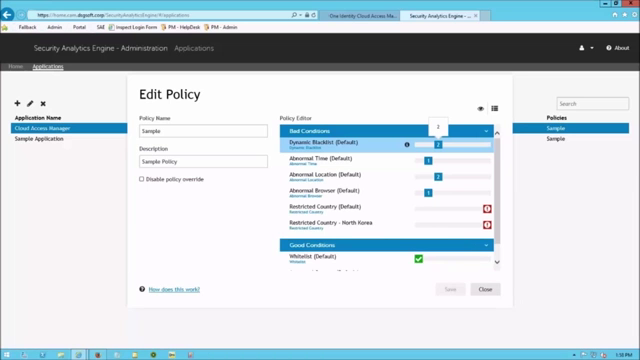Edit application using the pencil icon
The height and width of the screenshot is (360, 640).
tap(30, 104)
